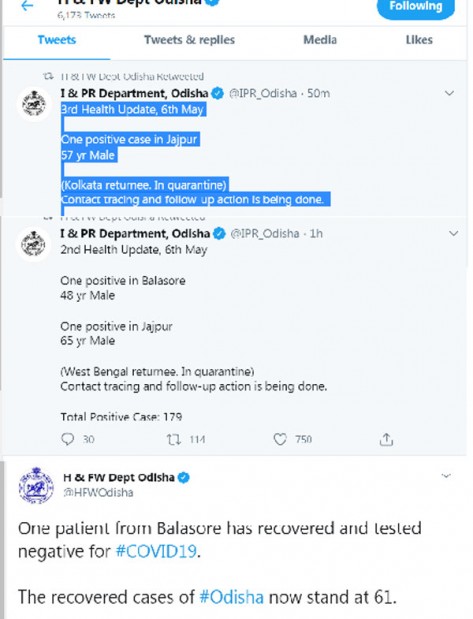Like the tweet with 750 likes
Viewport: 473px width, 619px height.
(280, 439)
